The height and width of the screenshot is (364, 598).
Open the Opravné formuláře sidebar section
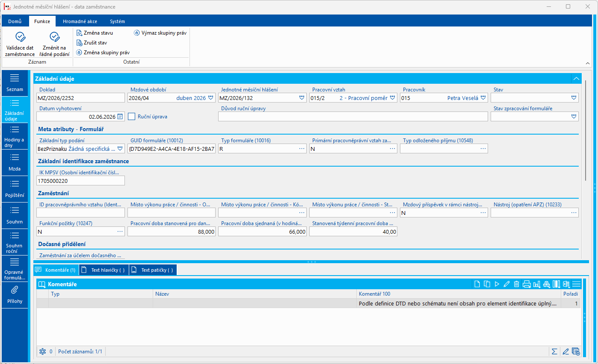pos(15,268)
